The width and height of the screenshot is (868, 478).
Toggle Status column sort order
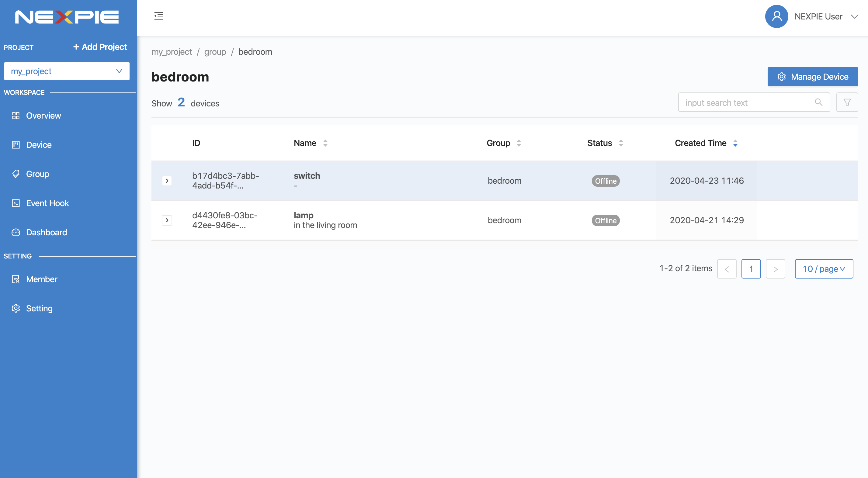pyautogui.click(x=620, y=143)
